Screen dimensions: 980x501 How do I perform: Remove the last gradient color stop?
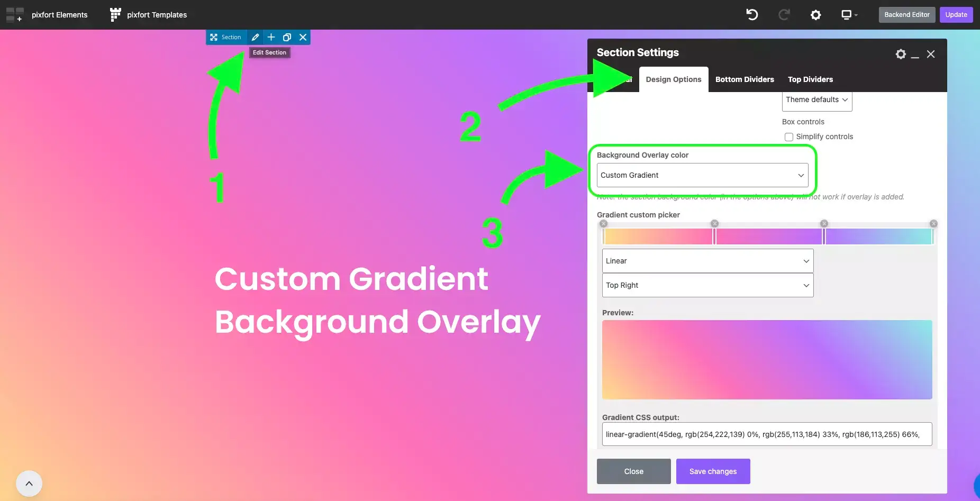coord(933,224)
